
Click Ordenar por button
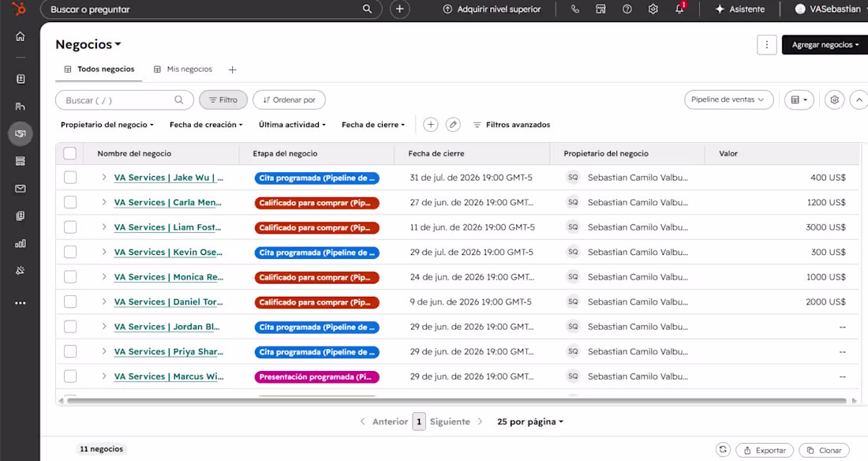point(289,99)
